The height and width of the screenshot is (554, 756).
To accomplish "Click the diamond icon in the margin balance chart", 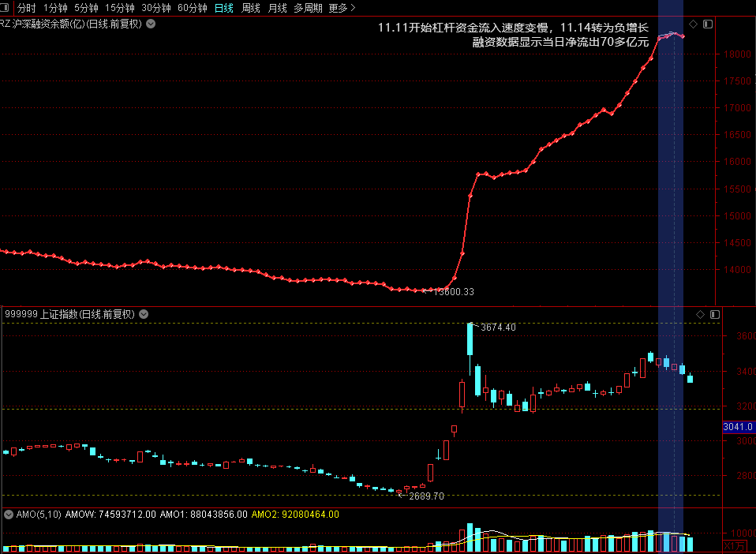I will (x=693, y=24).
